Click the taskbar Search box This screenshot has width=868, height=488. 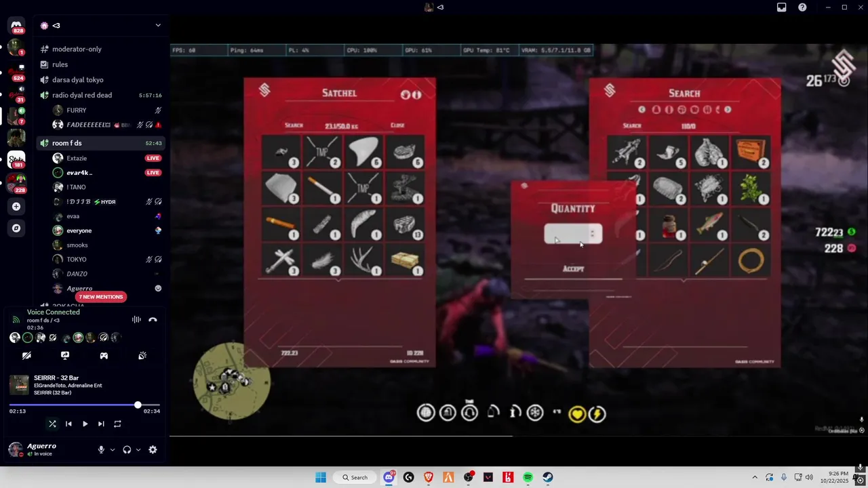click(355, 477)
